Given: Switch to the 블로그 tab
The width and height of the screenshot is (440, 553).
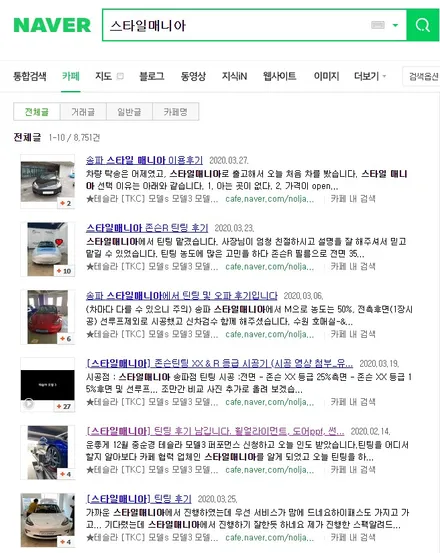Looking at the screenshot, I should pyautogui.click(x=152, y=76).
